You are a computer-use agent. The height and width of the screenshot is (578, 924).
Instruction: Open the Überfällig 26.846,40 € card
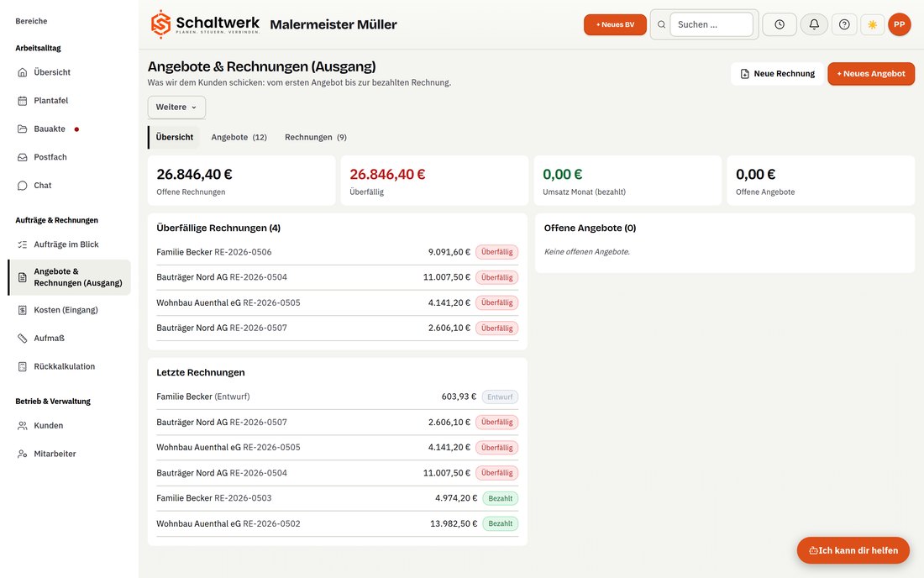pyautogui.click(x=434, y=181)
